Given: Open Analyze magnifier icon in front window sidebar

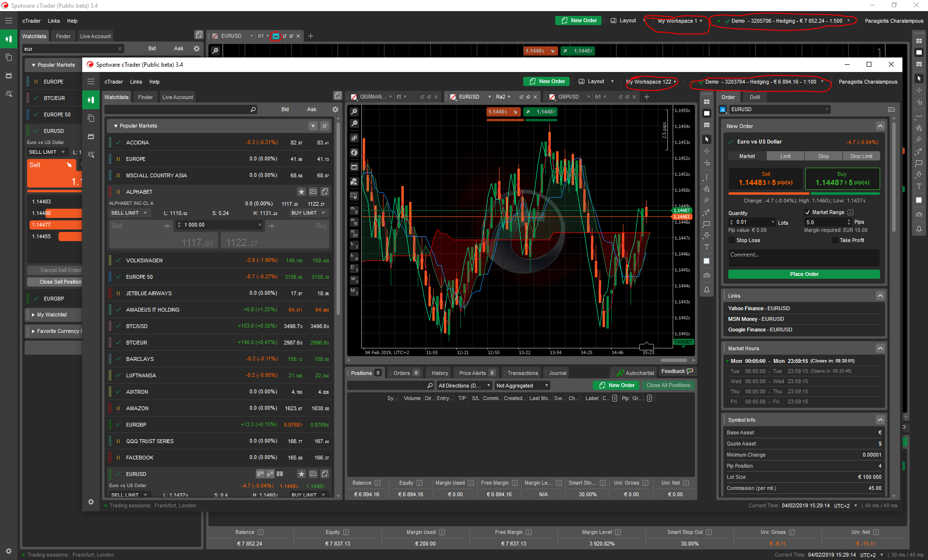Looking at the screenshot, I should 91,155.
